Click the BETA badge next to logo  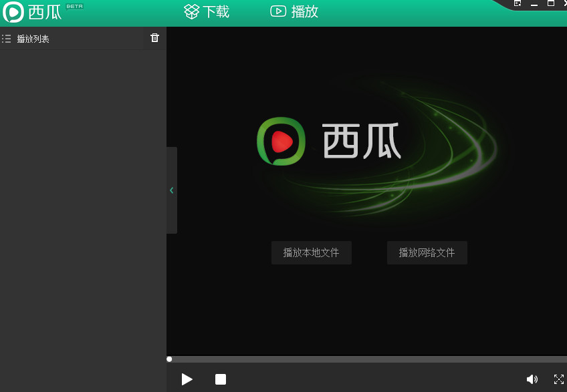(x=75, y=7)
